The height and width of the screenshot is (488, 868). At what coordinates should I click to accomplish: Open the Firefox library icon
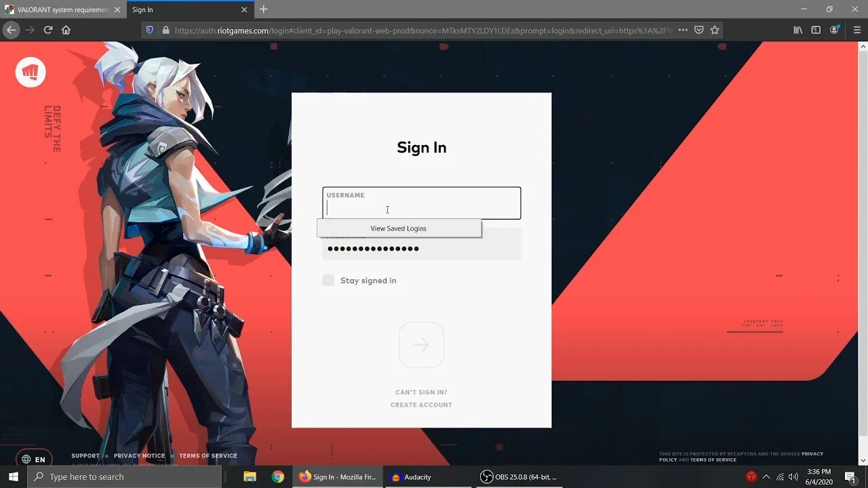point(798,30)
